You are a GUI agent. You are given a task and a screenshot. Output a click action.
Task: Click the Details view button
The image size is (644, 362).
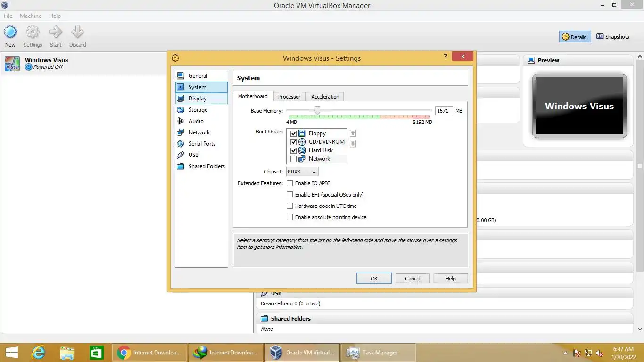tap(575, 37)
